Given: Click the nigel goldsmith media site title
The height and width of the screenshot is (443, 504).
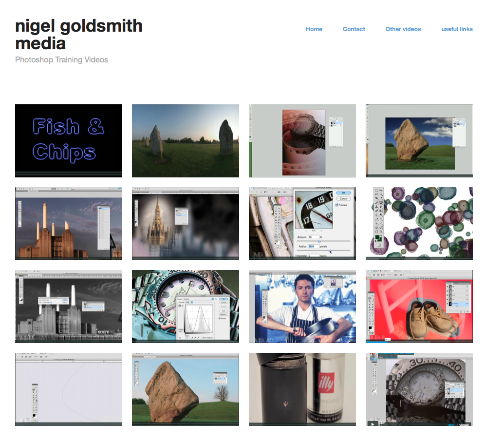Looking at the screenshot, I should tap(79, 35).
